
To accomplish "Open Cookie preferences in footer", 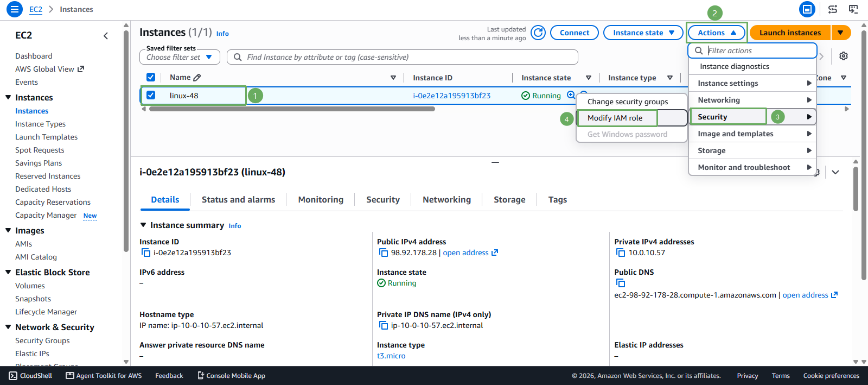I will tap(831, 375).
